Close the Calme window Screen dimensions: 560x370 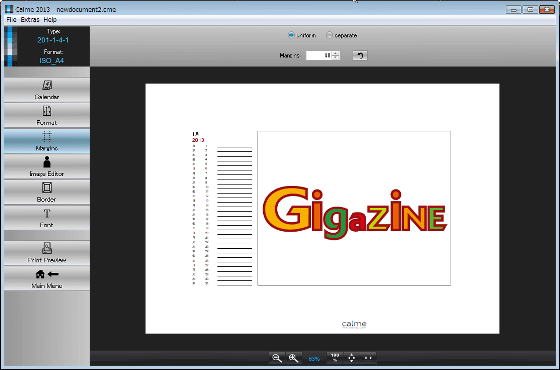click(x=547, y=9)
